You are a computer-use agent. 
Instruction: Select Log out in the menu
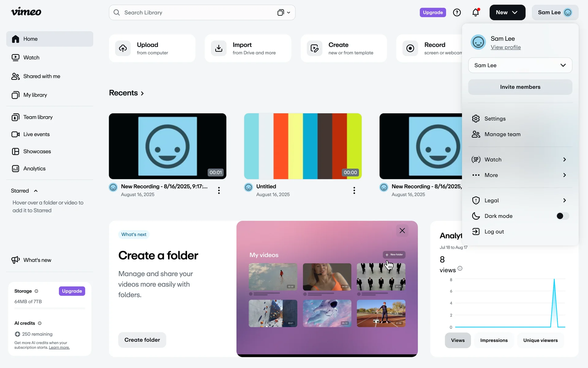coord(494,232)
